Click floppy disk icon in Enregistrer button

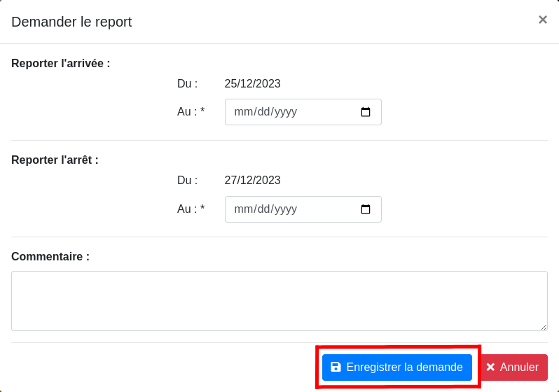point(336,367)
